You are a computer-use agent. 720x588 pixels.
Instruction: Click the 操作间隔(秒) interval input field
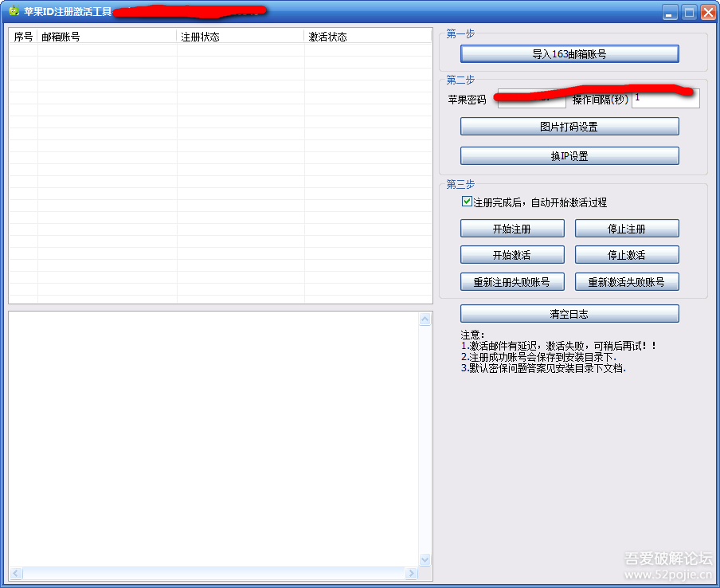click(x=665, y=99)
